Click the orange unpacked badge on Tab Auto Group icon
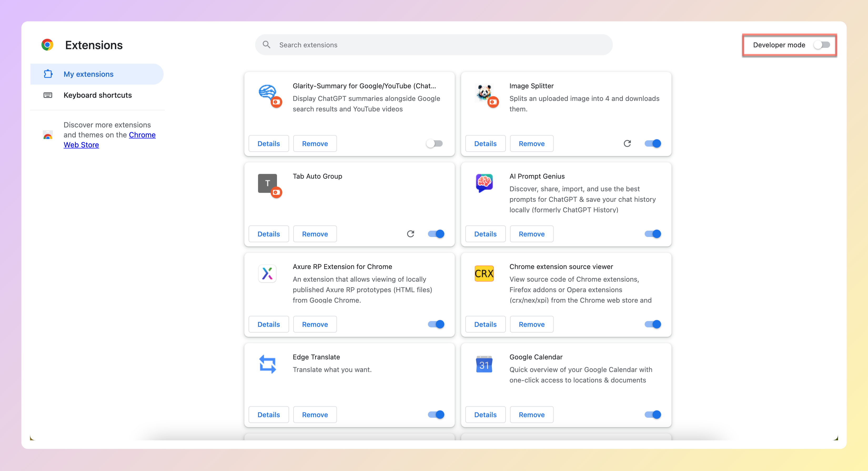The width and height of the screenshot is (868, 471). click(277, 193)
